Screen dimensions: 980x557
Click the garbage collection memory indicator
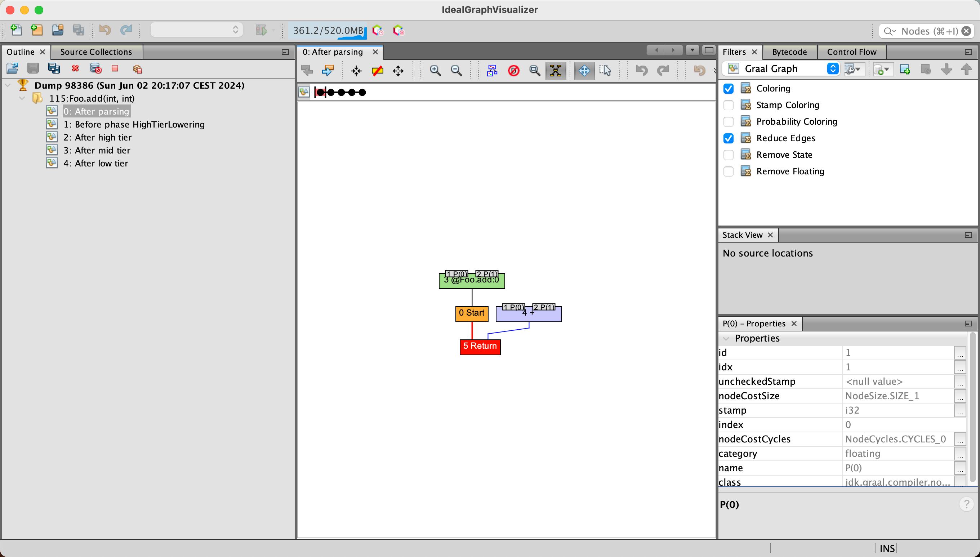pos(328,30)
